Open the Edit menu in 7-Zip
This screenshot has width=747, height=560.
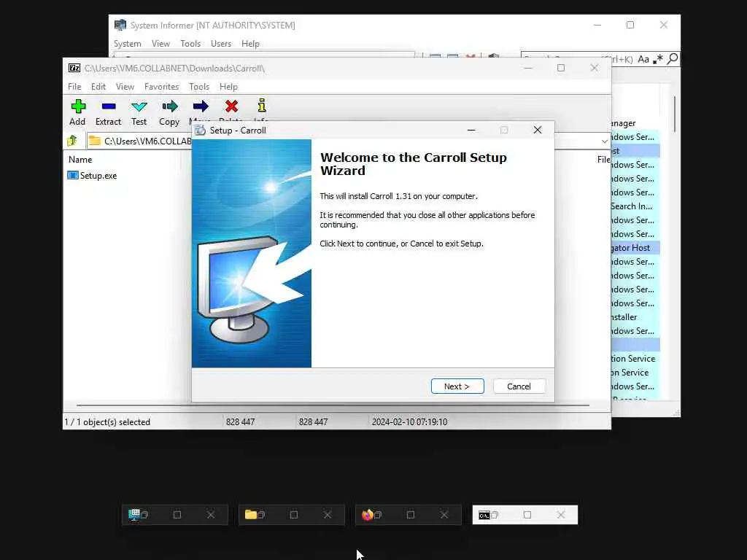[98, 87]
